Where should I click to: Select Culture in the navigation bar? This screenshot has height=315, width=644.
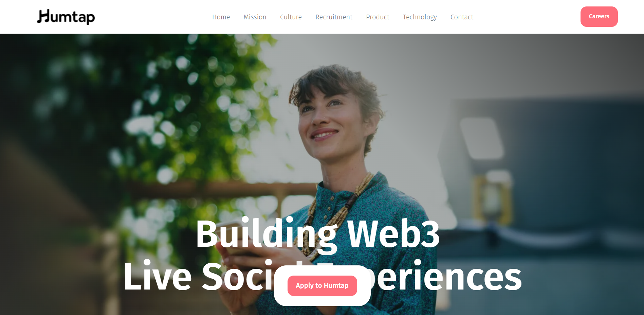291,17
